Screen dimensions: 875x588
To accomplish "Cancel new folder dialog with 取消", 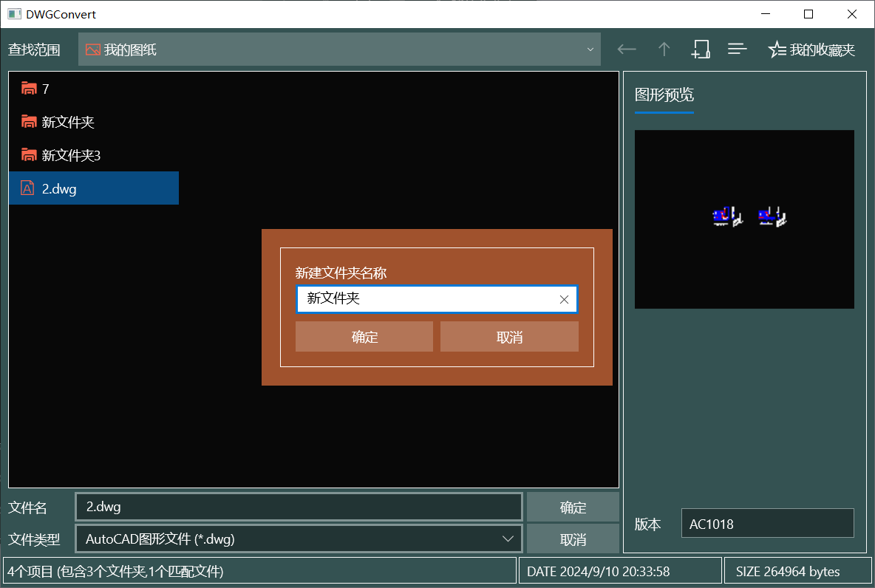I will (x=509, y=337).
